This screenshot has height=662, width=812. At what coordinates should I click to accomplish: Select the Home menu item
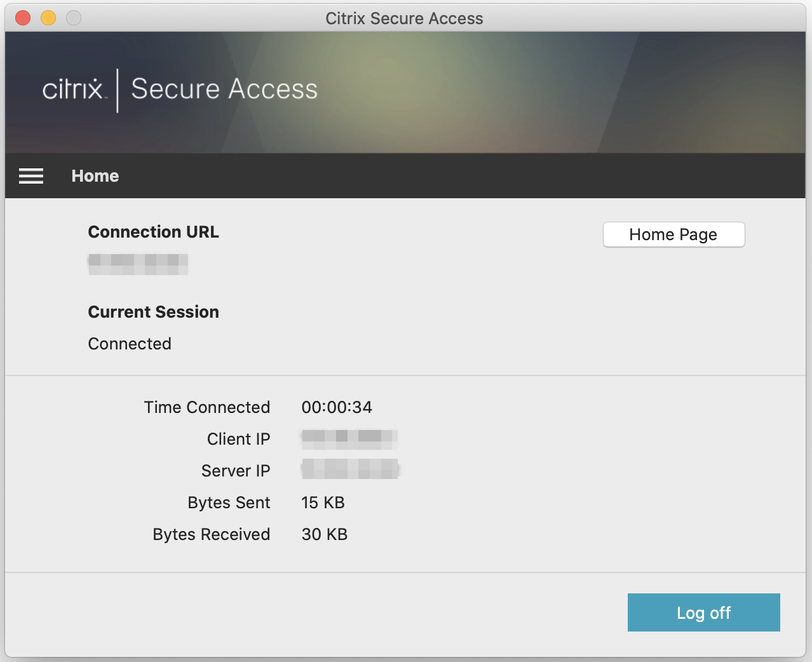95,176
